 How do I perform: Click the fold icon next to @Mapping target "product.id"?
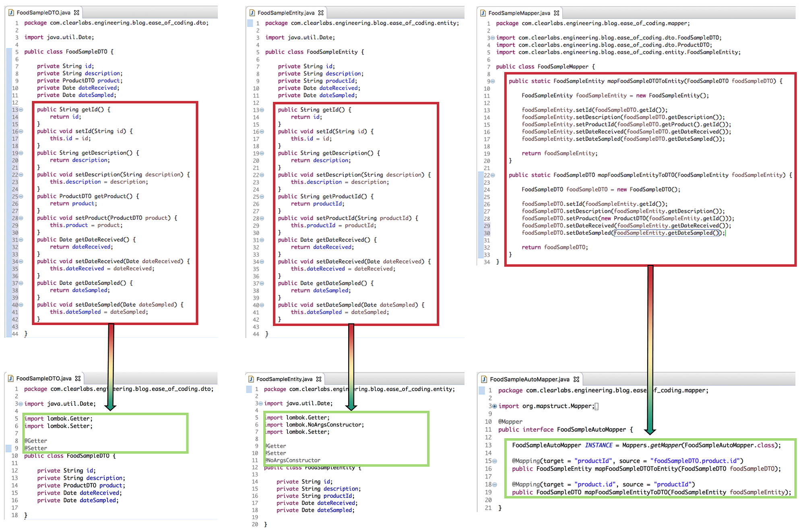click(494, 485)
